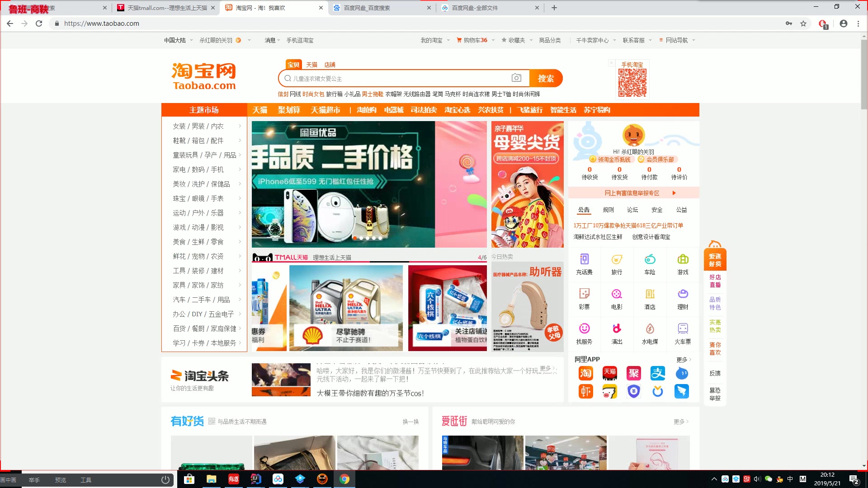The image size is (868, 488).
Task: Open Chrome from the Windows taskbar
Action: (344, 479)
